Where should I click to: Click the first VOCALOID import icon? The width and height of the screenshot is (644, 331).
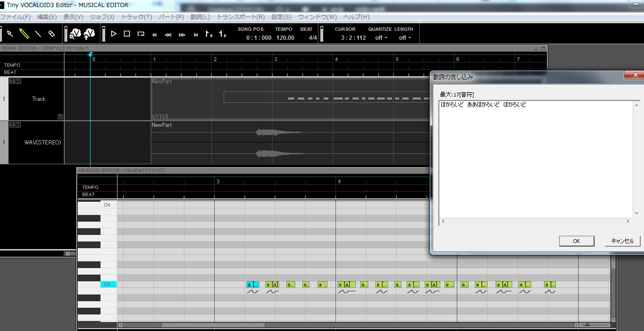(x=75, y=34)
